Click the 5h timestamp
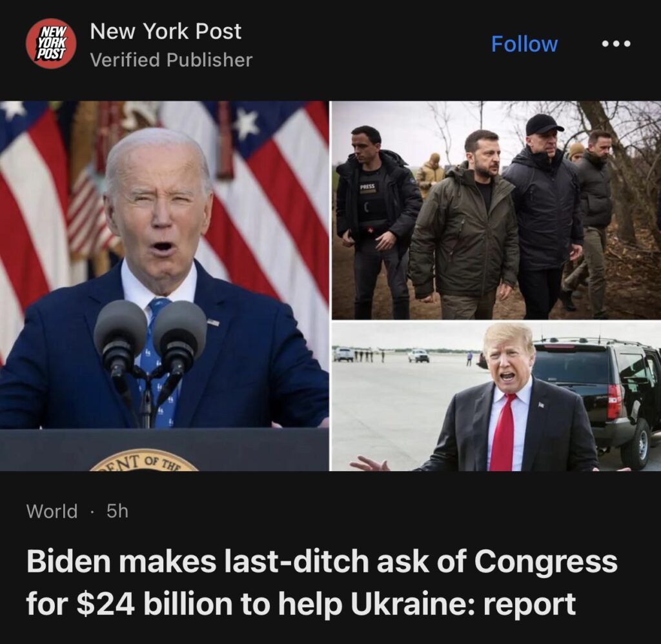Viewport: 661px width, 644px height. point(117,511)
